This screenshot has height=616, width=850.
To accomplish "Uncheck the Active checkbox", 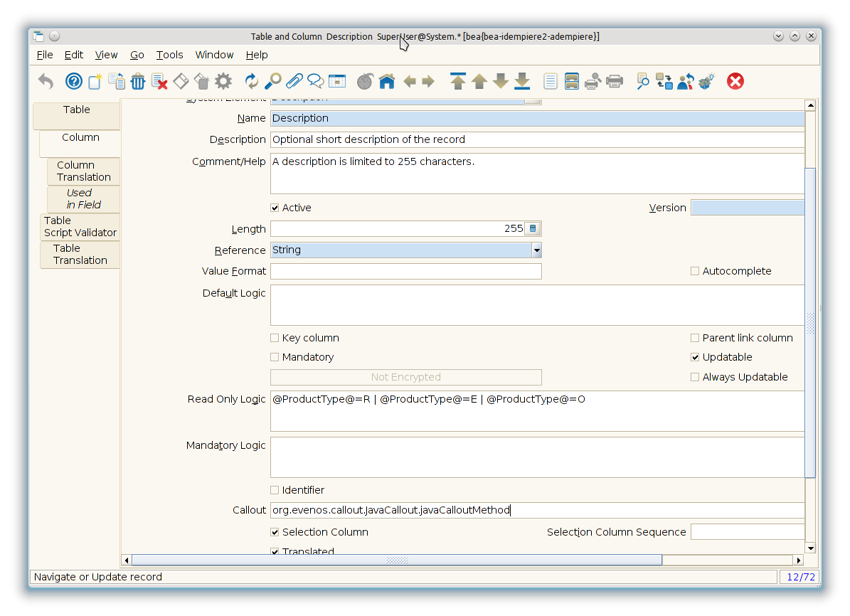I will tap(275, 208).
